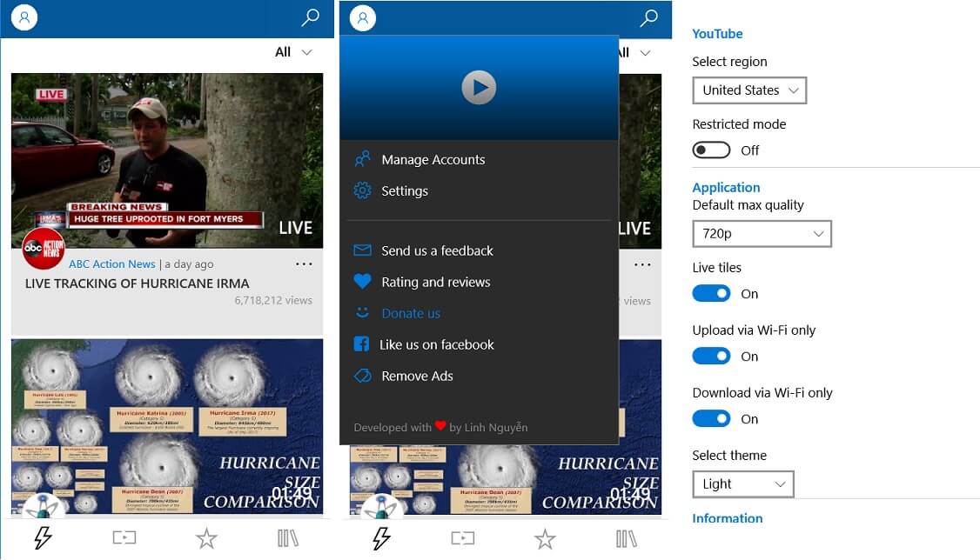Click the "6,718,212 views" count on left screen
Viewport: 980px width, 560px height.
(x=273, y=300)
